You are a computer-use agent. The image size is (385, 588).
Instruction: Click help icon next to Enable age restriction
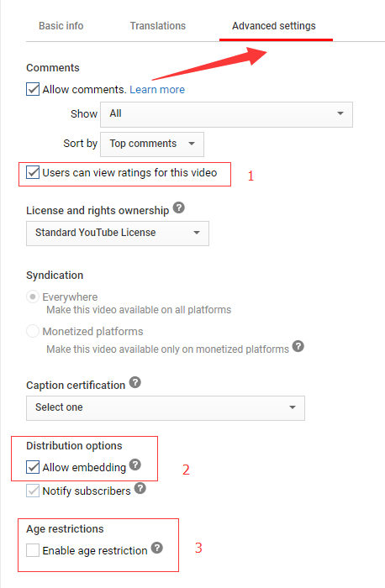(x=157, y=548)
